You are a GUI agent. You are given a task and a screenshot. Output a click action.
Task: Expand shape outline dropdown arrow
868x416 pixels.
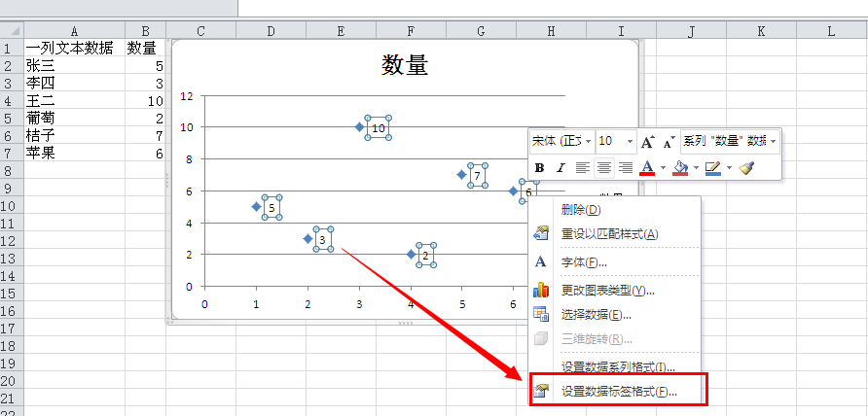[729, 167]
